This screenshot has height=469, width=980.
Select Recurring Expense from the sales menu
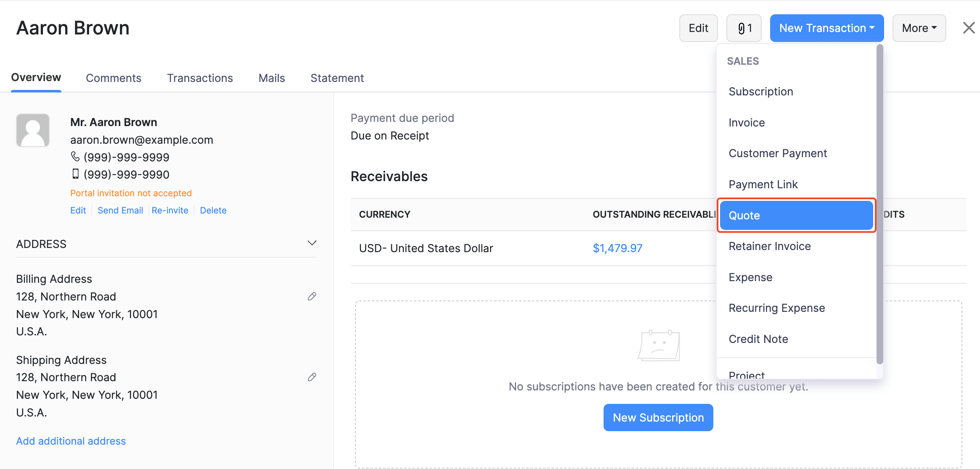point(776,308)
